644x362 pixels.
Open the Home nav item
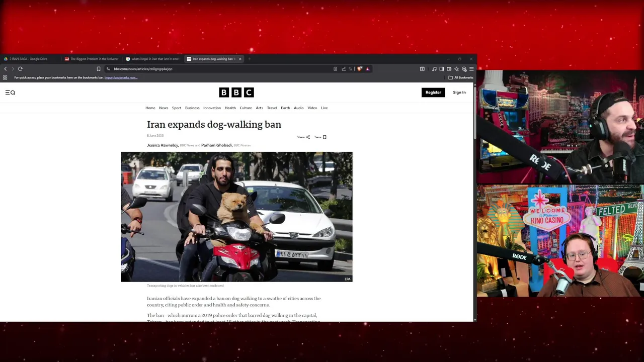point(150,108)
